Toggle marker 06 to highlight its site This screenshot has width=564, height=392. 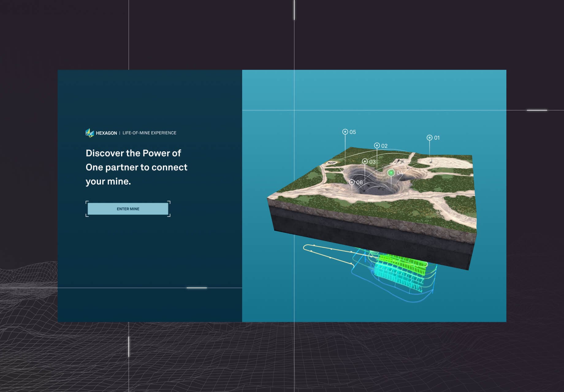[351, 182]
